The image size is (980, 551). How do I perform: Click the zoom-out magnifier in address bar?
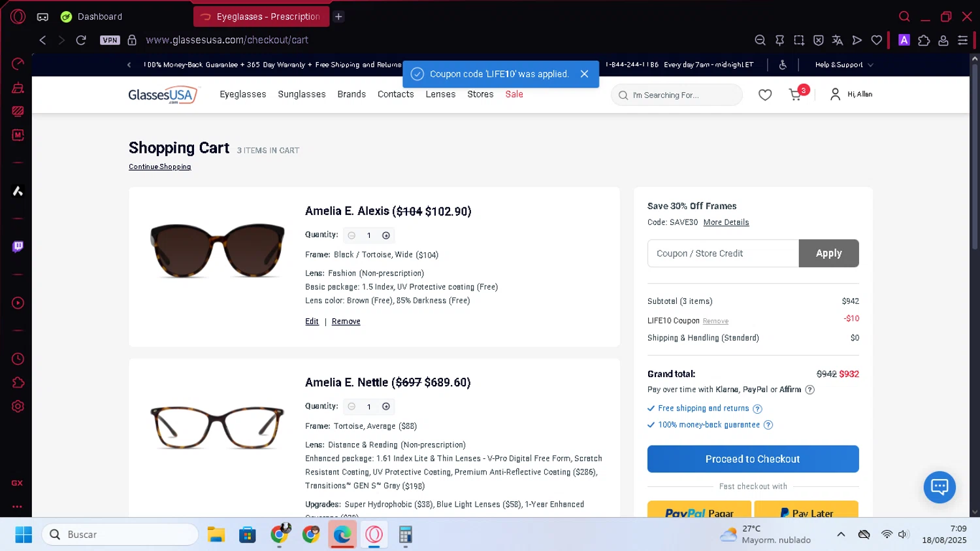tap(760, 40)
